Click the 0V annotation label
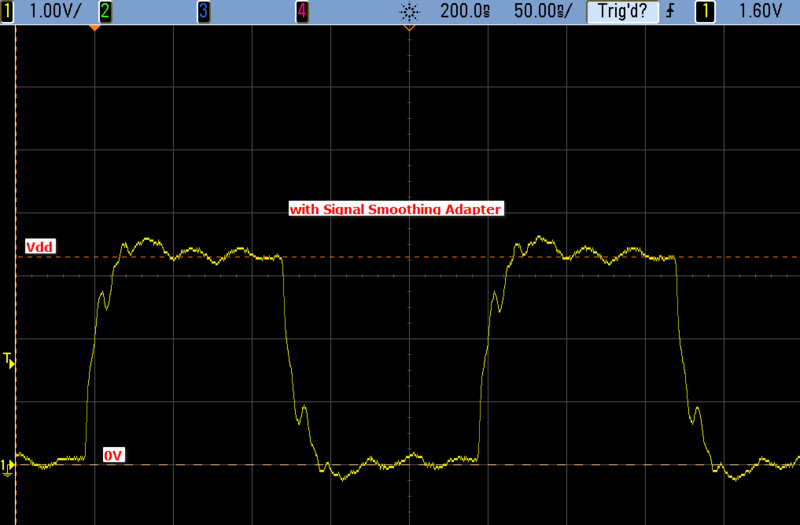 (x=113, y=455)
